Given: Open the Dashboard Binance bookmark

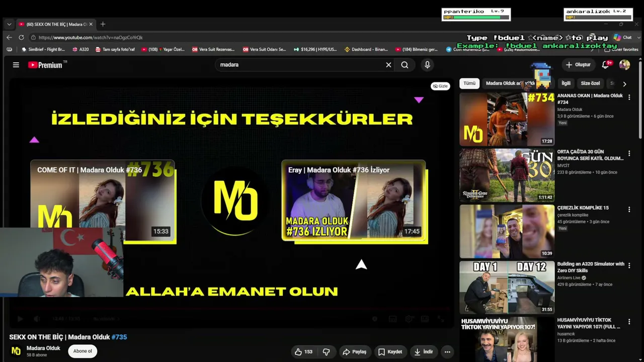Looking at the screenshot, I should click(x=366, y=49).
